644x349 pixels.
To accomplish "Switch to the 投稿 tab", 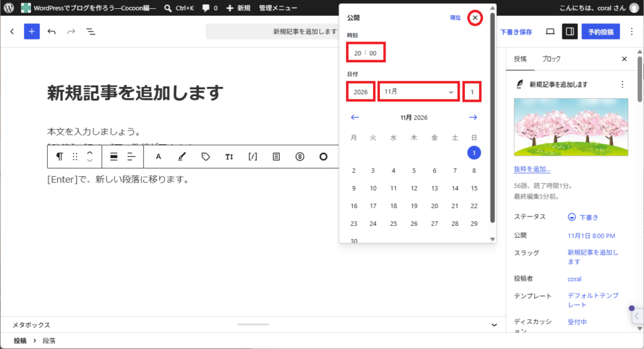I will [x=520, y=58].
